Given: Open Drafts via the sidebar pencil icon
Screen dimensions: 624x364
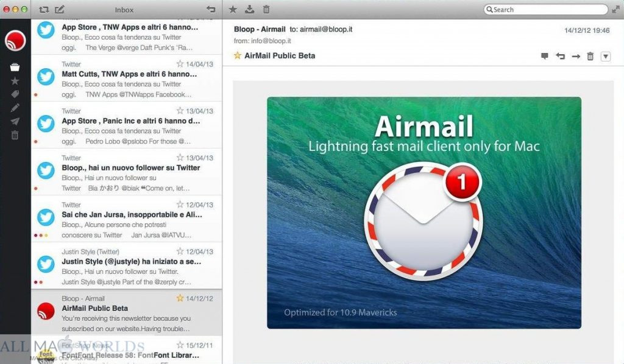Looking at the screenshot, I should pyautogui.click(x=15, y=108).
